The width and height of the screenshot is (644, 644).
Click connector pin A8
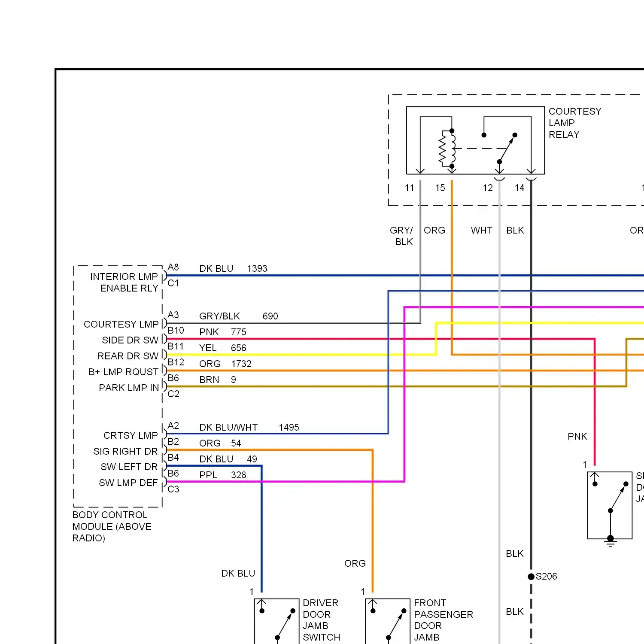(x=173, y=267)
